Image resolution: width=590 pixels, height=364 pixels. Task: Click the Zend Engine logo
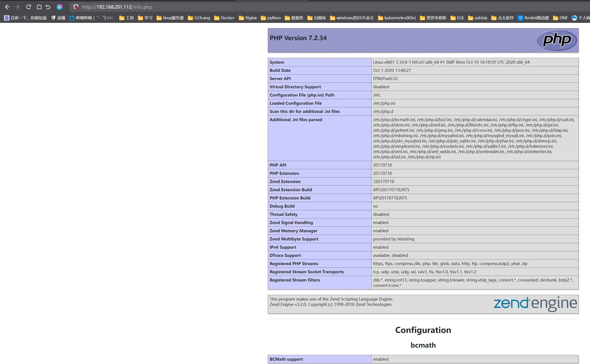click(x=535, y=304)
